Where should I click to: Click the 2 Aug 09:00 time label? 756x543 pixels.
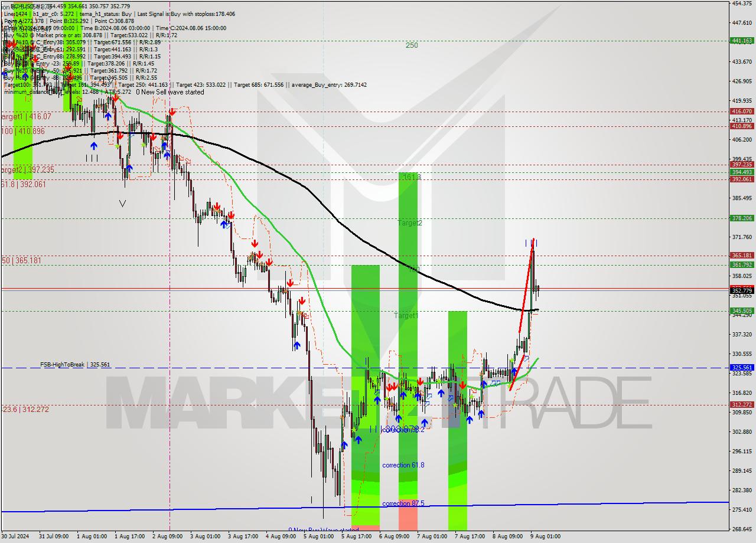point(168,537)
